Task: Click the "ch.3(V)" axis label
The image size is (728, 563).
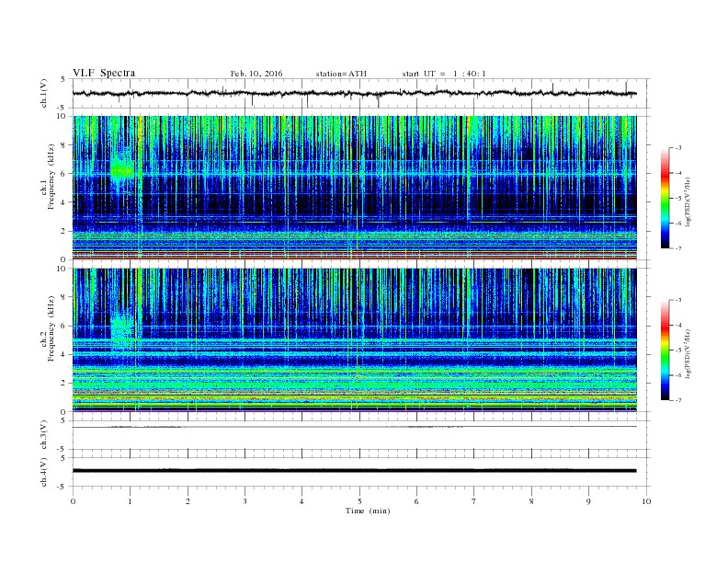Action: [43, 435]
